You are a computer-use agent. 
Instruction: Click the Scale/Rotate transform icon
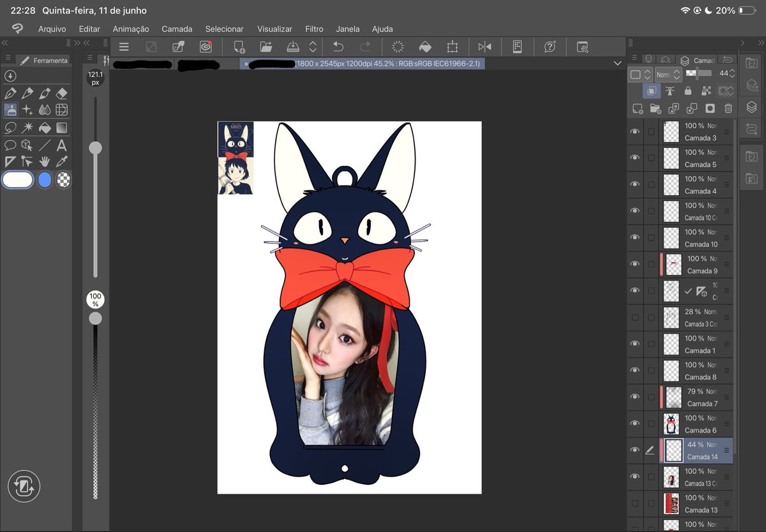click(x=453, y=47)
